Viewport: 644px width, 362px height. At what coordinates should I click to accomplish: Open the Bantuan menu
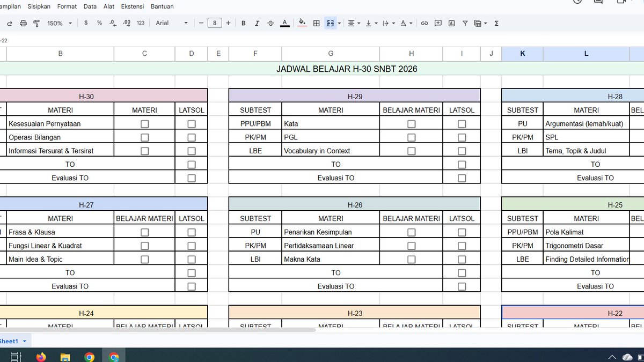coord(162,7)
